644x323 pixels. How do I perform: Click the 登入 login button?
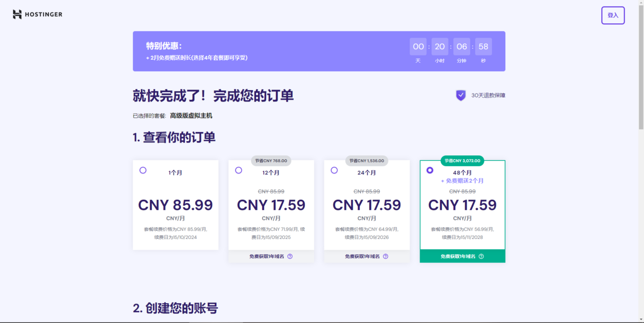(613, 15)
